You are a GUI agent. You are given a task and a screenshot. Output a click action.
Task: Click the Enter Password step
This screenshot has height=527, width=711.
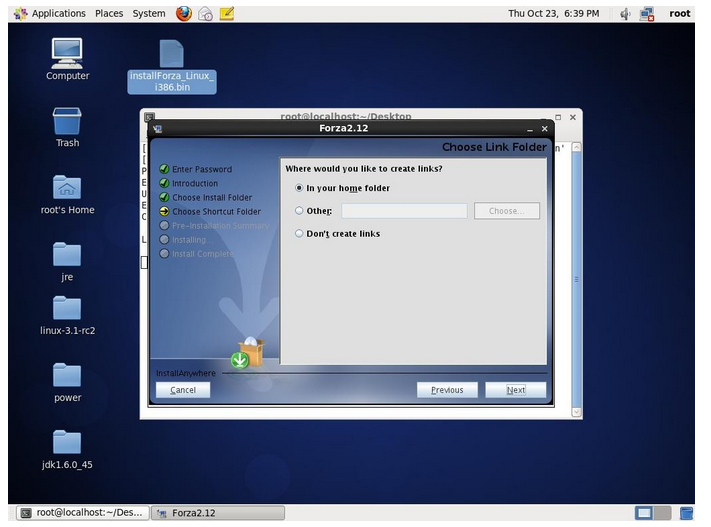tap(202, 169)
